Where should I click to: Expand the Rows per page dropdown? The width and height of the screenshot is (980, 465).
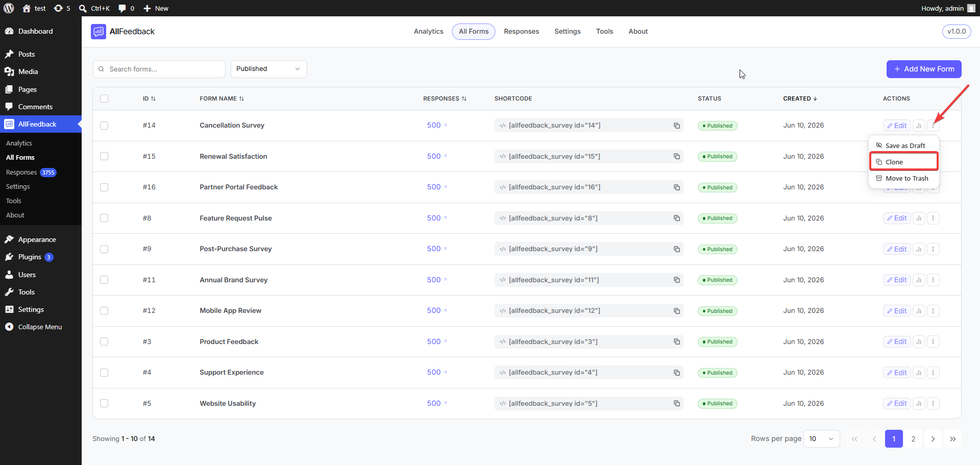(821, 439)
